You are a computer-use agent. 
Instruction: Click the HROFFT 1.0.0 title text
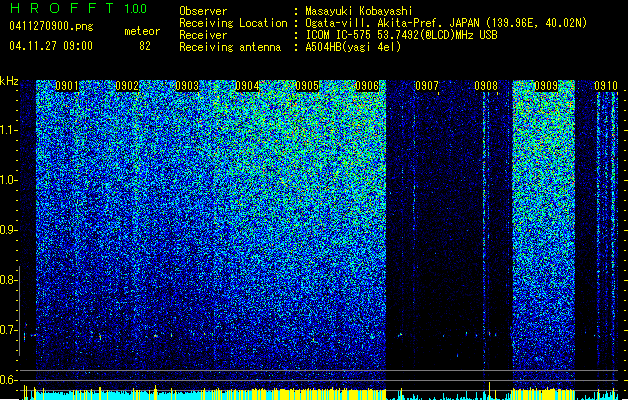[78, 8]
